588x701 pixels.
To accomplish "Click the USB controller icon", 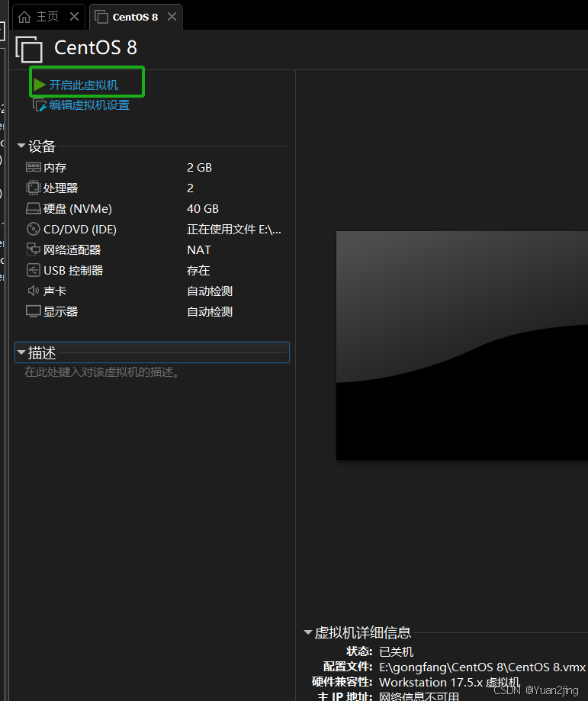I will [x=34, y=271].
